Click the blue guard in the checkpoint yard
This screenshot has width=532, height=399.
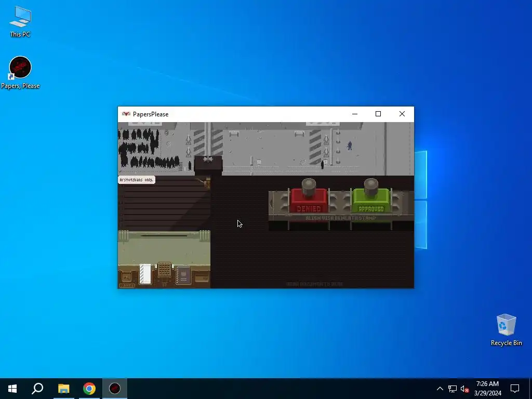pos(350,145)
